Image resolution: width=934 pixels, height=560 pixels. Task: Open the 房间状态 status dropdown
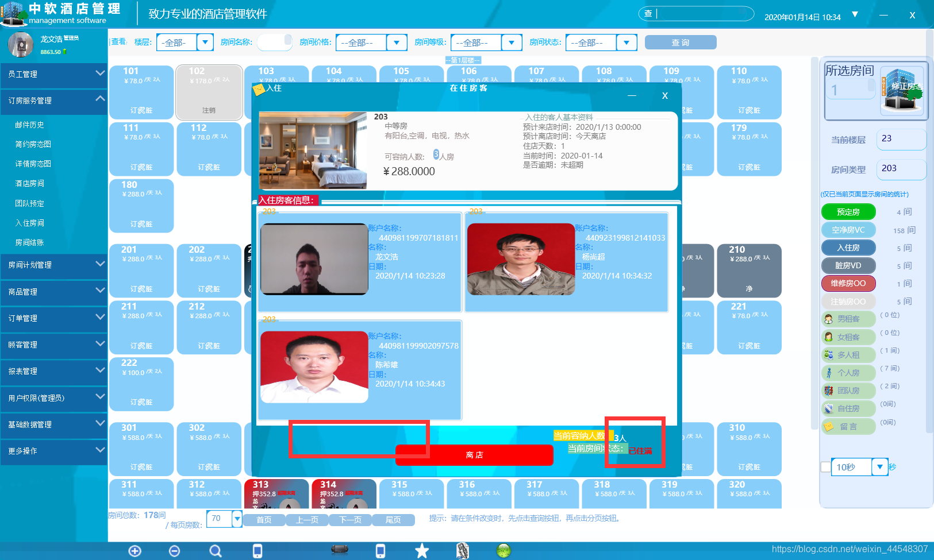point(626,42)
